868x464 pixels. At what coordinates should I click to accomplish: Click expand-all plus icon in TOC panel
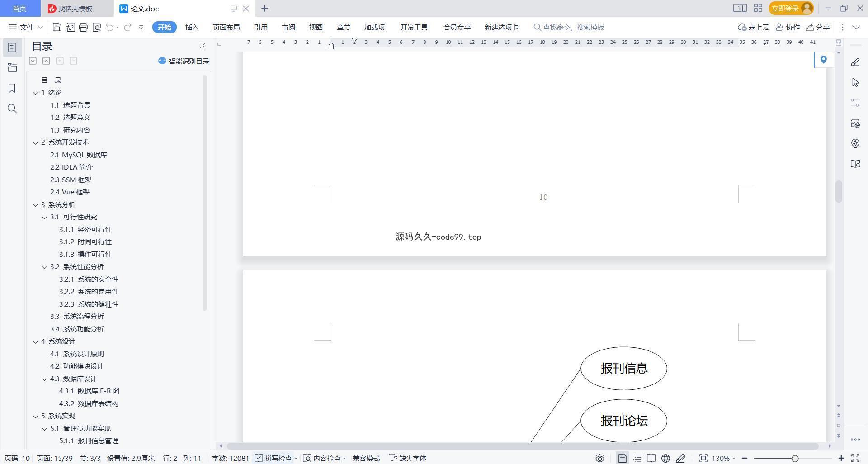60,61
